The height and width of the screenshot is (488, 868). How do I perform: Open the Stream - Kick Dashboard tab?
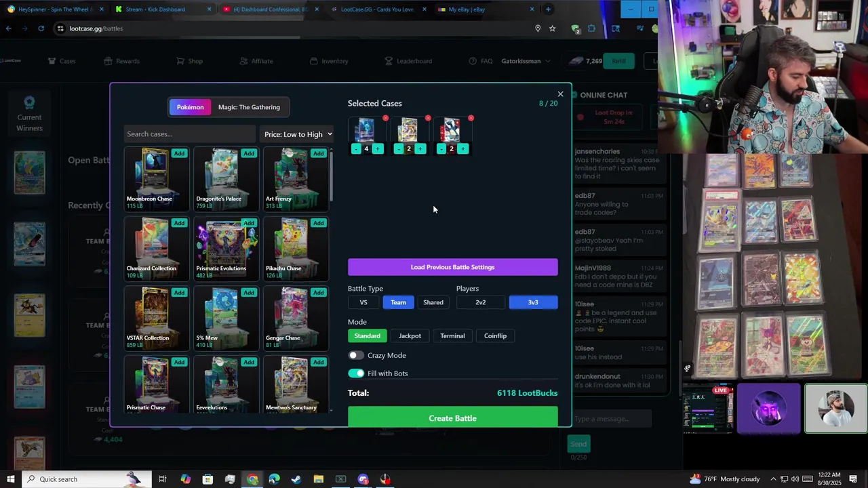point(161,9)
